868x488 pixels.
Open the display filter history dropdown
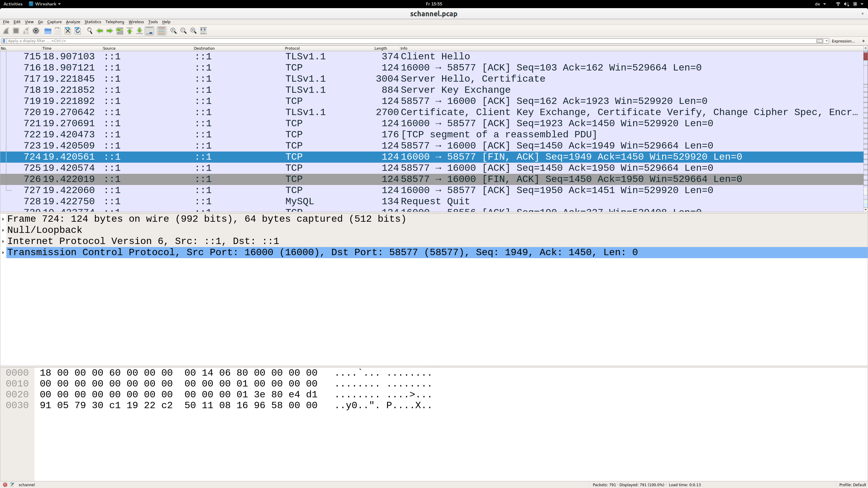[826, 41]
